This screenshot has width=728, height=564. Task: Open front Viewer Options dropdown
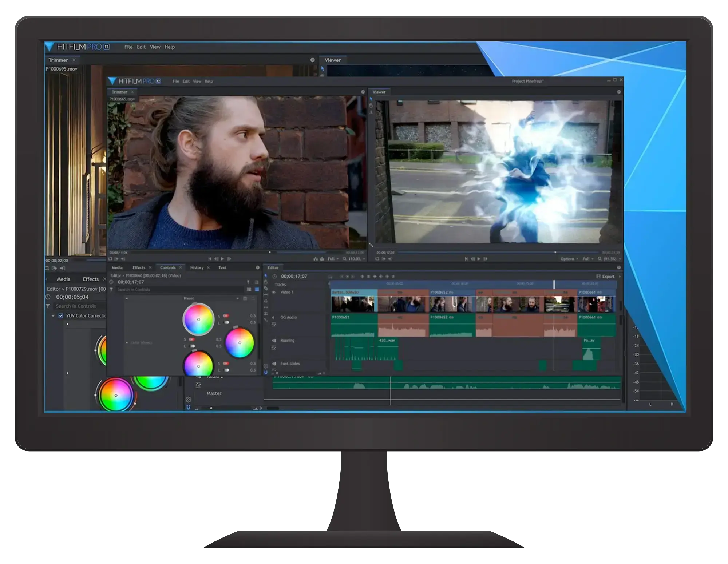click(569, 259)
